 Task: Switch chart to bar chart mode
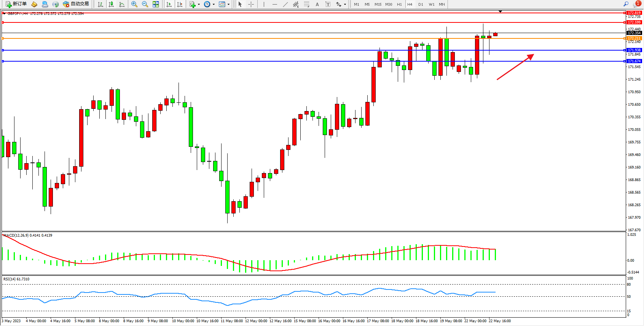tap(100, 4)
